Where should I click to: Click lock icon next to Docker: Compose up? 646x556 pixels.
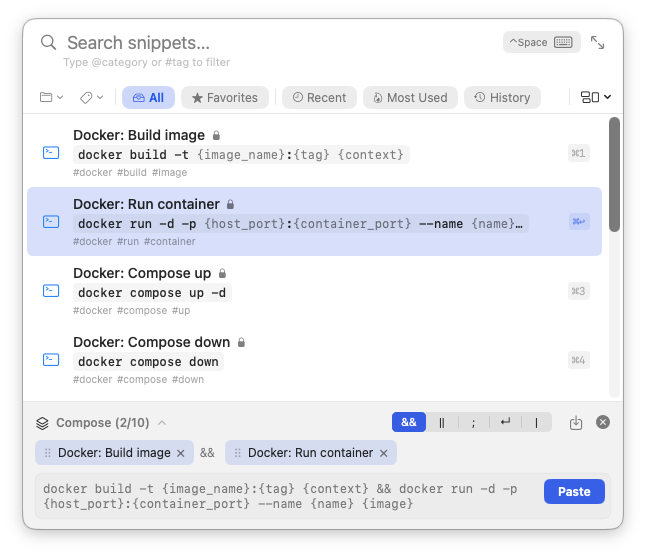[222, 273]
